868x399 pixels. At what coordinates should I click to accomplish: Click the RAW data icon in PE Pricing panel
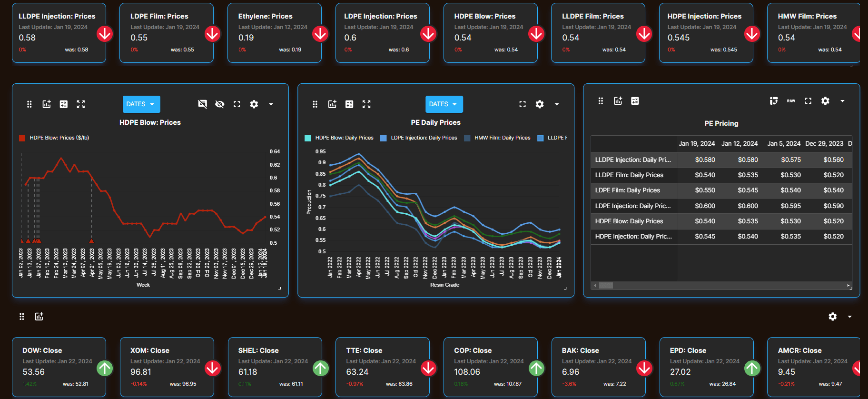coord(791,101)
